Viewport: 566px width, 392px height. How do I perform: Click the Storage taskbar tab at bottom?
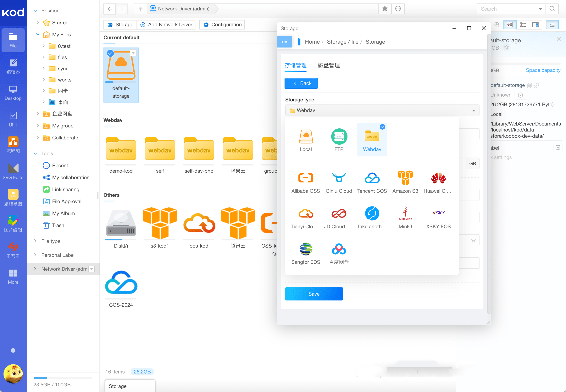(x=130, y=386)
